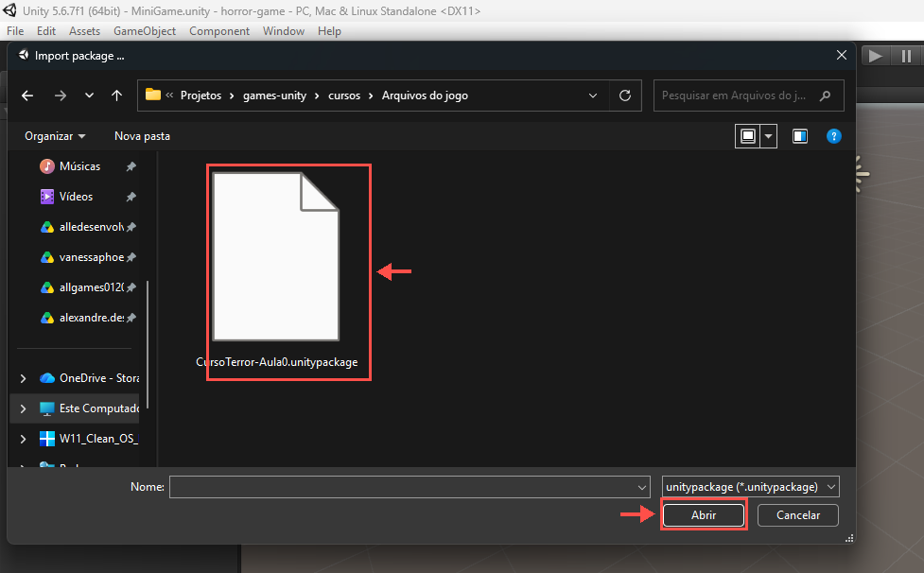Click the pin icon beside vanessaphoe

pyautogui.click(x=131, y=257)
